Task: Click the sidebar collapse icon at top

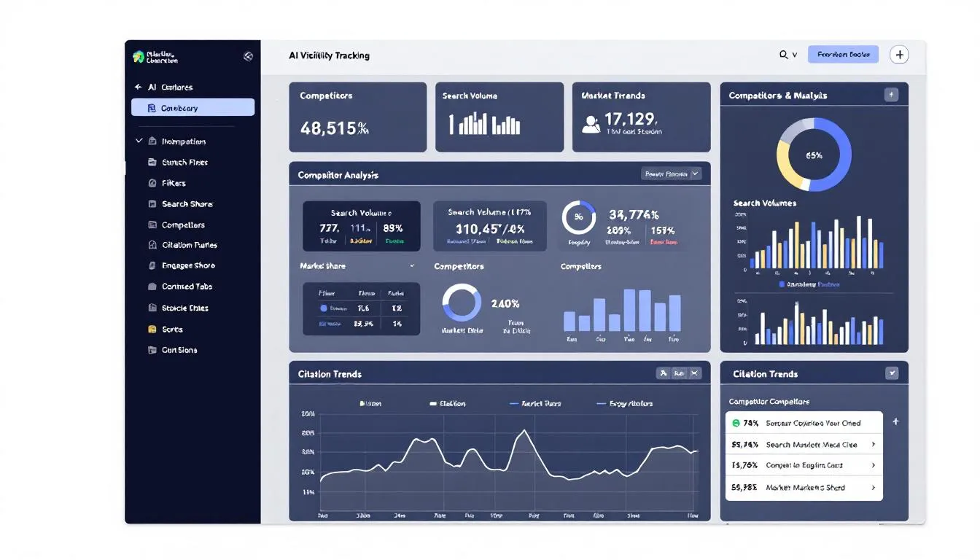Action: pyautogui.click(x=248, y=56)
